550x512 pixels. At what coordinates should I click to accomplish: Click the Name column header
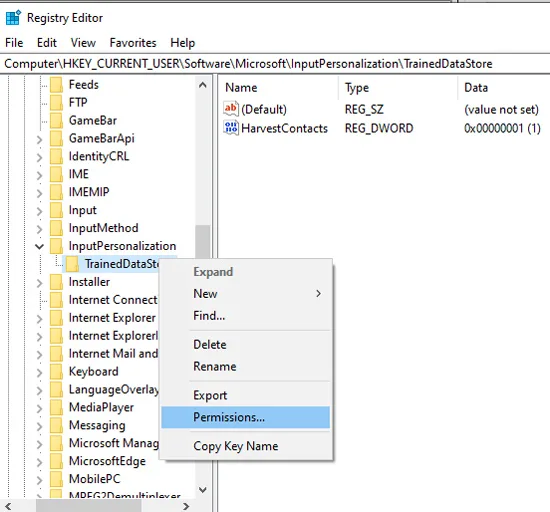279,87
